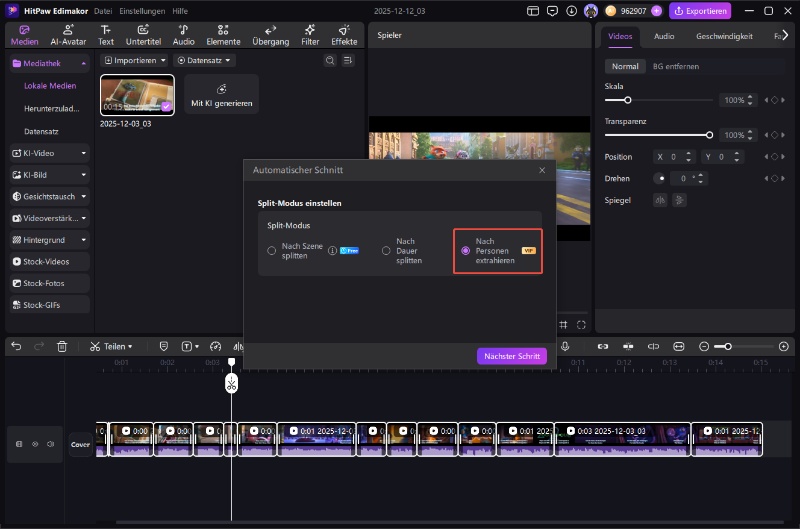The height and width of the screenshot is (529, 800).
Task: Click the delete trash icon above the timeline
Action: click(62, 346)
